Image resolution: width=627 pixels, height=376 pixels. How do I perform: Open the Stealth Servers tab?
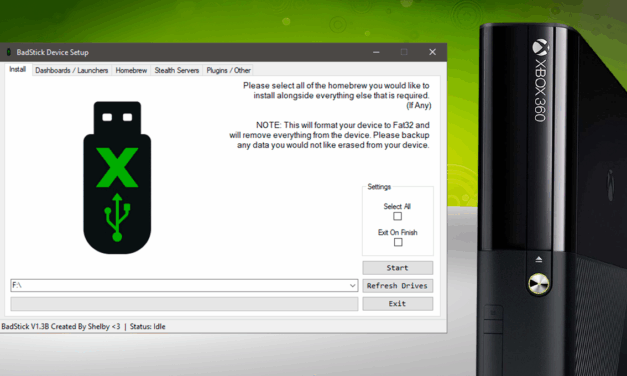tap(177, 70)
